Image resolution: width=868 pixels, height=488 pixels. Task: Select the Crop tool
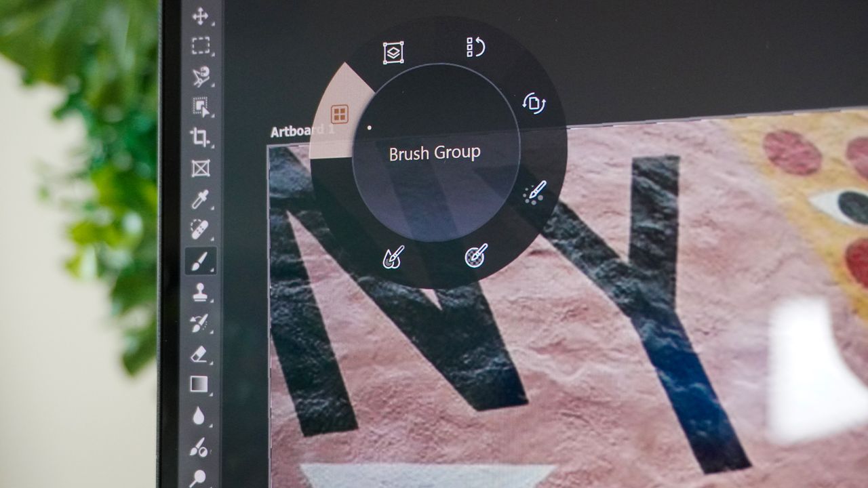(200, 137)
